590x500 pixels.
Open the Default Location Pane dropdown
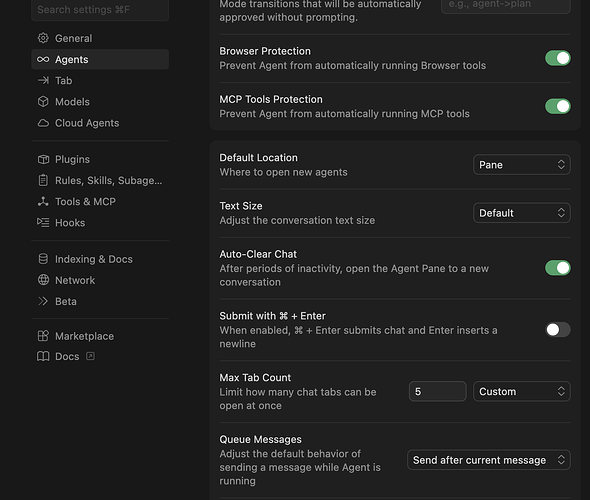point(522,165)
